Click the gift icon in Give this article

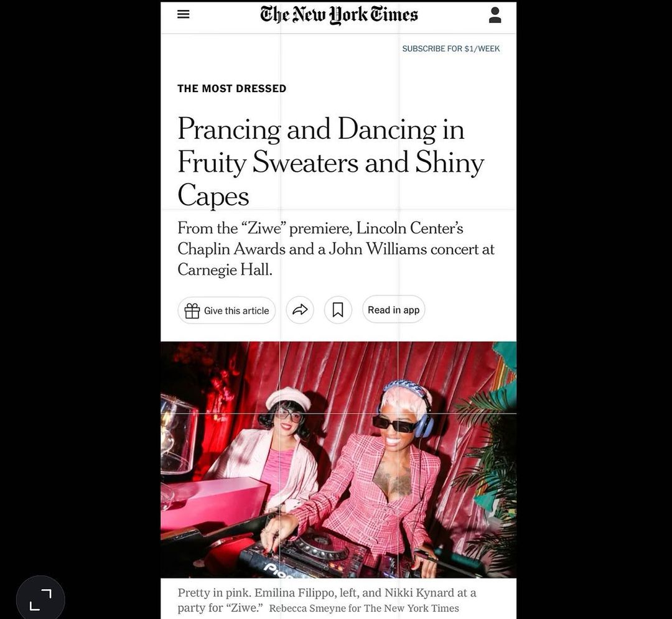pyautogui.click(x=192, y=310)
